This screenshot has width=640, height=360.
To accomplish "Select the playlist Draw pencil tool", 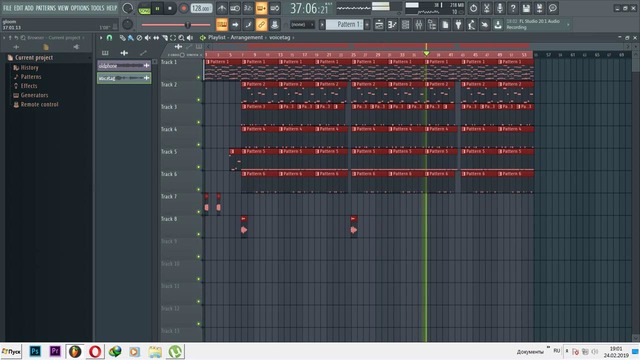I will click(122, 38).
